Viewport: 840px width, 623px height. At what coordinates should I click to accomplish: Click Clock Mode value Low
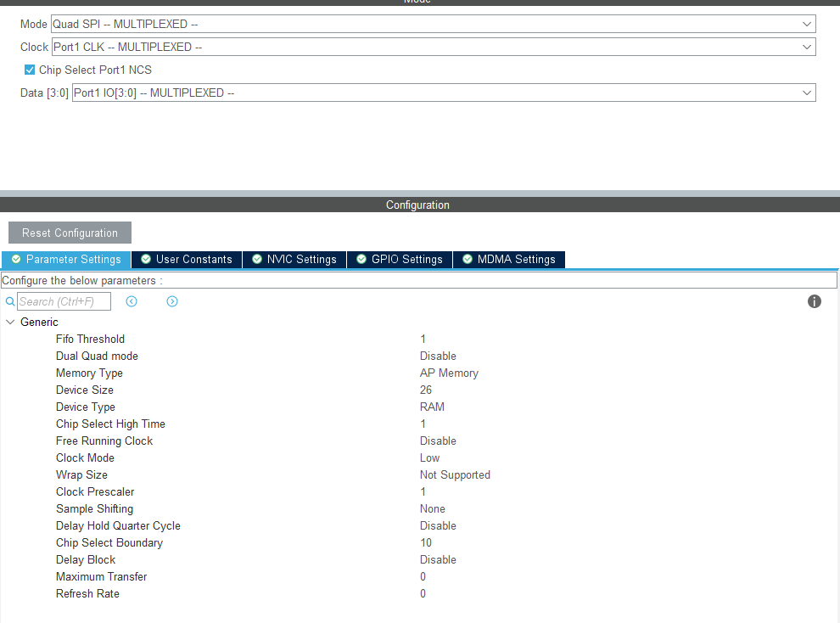429,458
